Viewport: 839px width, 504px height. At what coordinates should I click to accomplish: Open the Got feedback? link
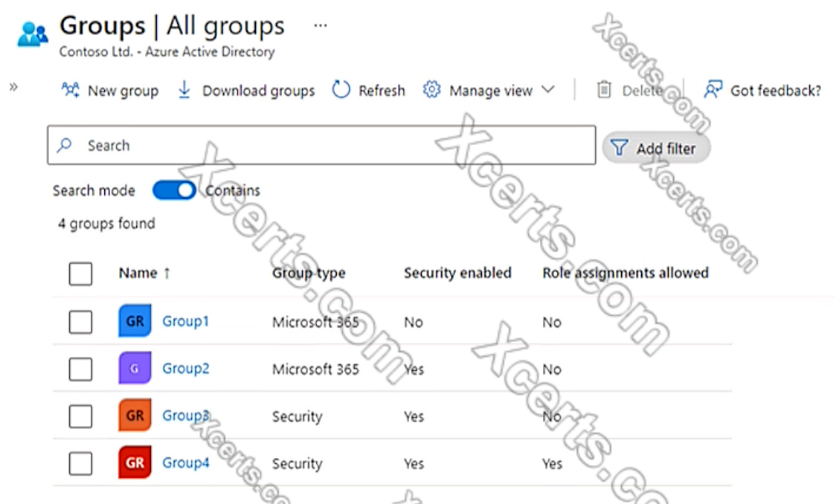[x=776, y=91]
